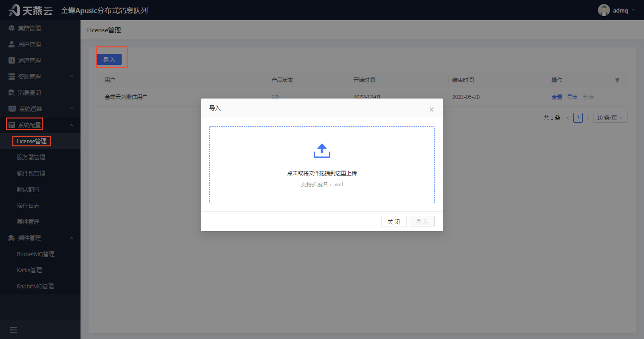Click the 插件管理 puzzle icon
644x339 pixels.
tap(12, 238)
